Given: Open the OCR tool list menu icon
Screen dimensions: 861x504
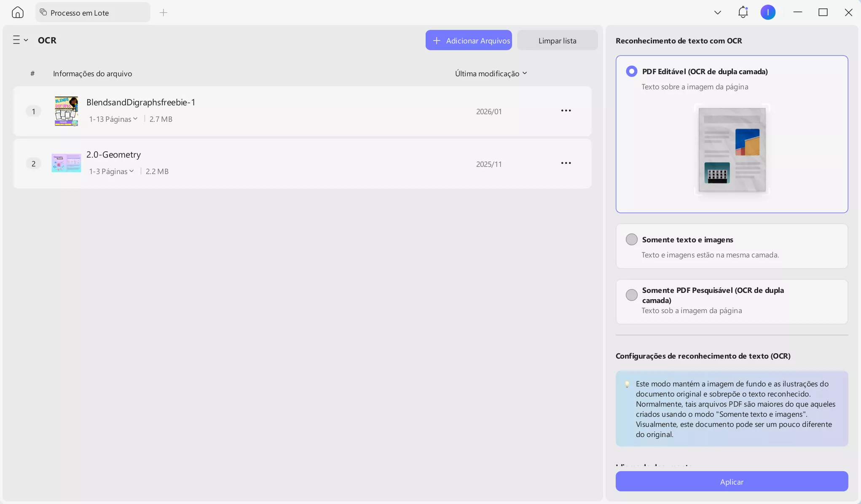Looking at the screenshot, I should coord(20,40).
